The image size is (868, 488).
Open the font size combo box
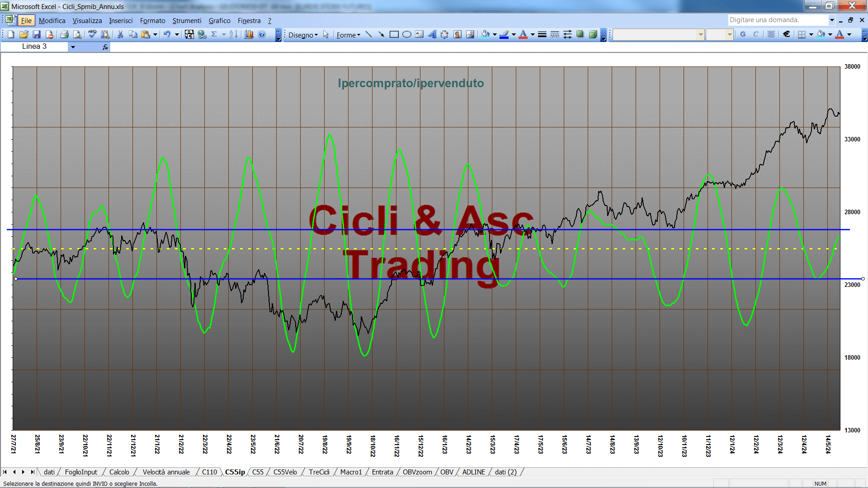pyautogui.click(x=719, y=34)
